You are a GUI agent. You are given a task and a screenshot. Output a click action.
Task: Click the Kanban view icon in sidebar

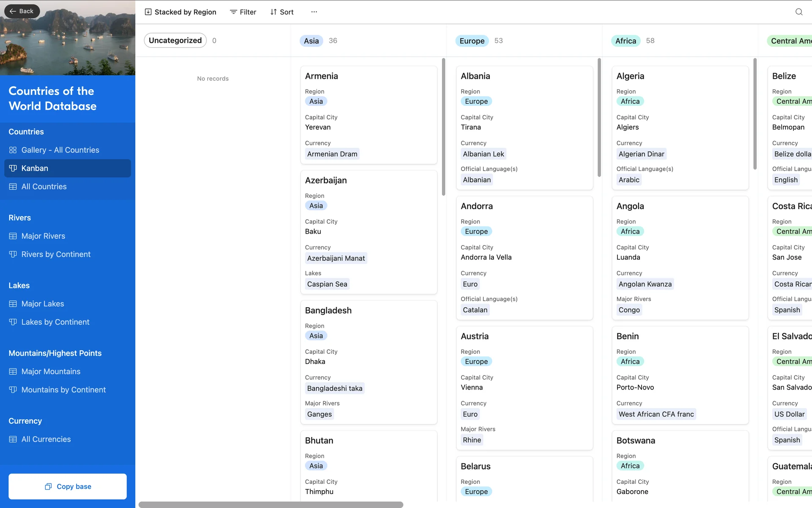(x=13, y=168)
